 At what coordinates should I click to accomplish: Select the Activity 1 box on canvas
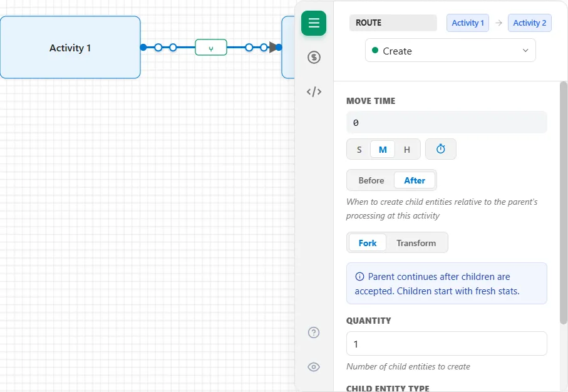pos(70,47)
